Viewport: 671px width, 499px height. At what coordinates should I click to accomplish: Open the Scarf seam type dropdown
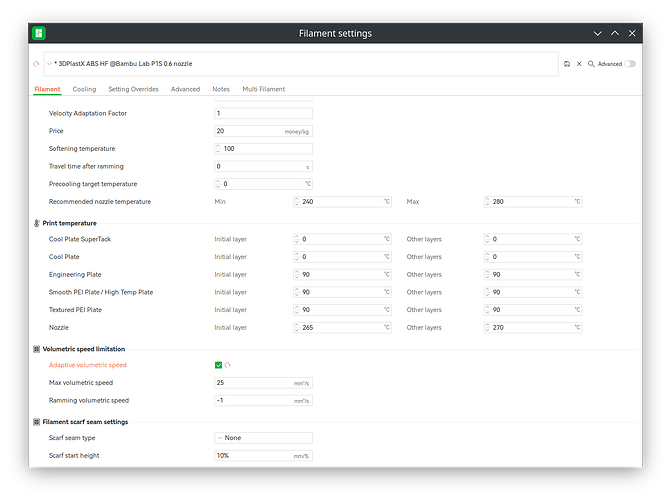pyautogui.click(x=263, y=438)
